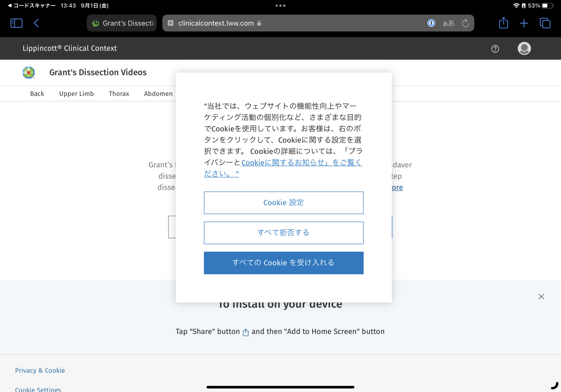Open the user profile avatar
561x392 pixels.
click(524, 48)
